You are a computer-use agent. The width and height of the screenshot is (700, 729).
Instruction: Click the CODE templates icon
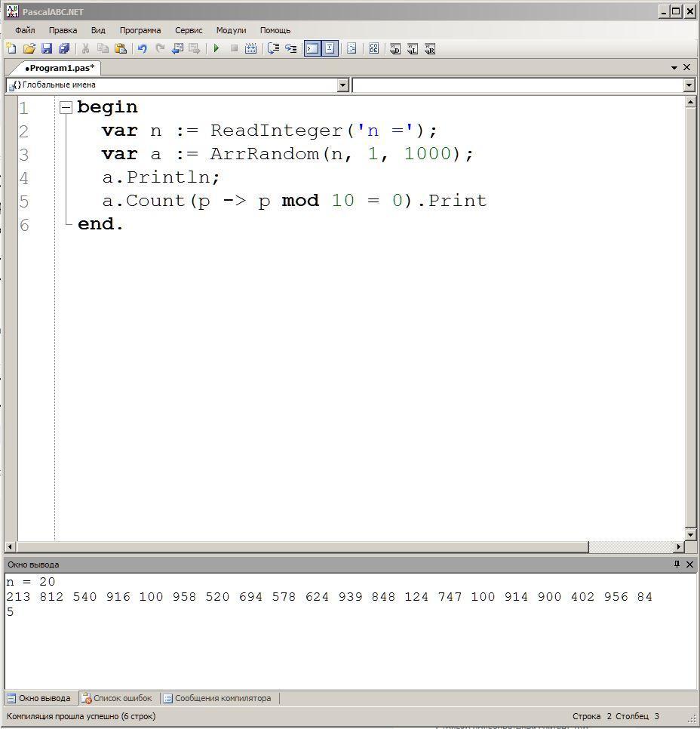373,48
